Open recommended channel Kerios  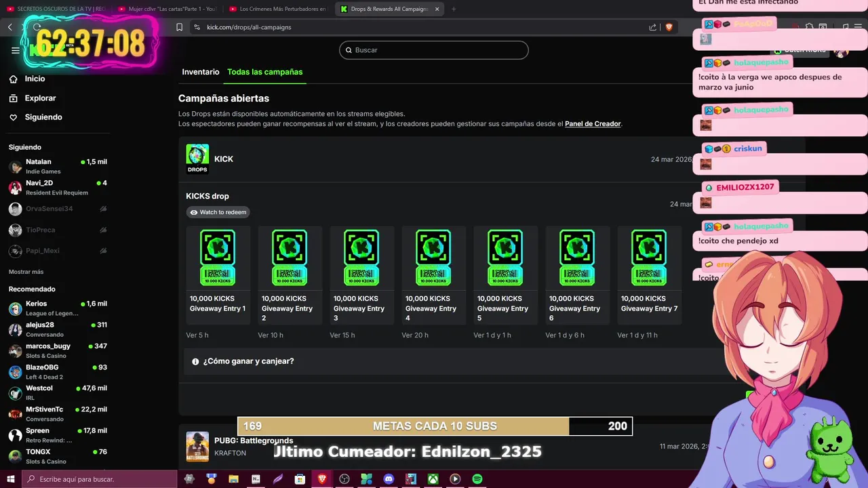click(58, 308)
